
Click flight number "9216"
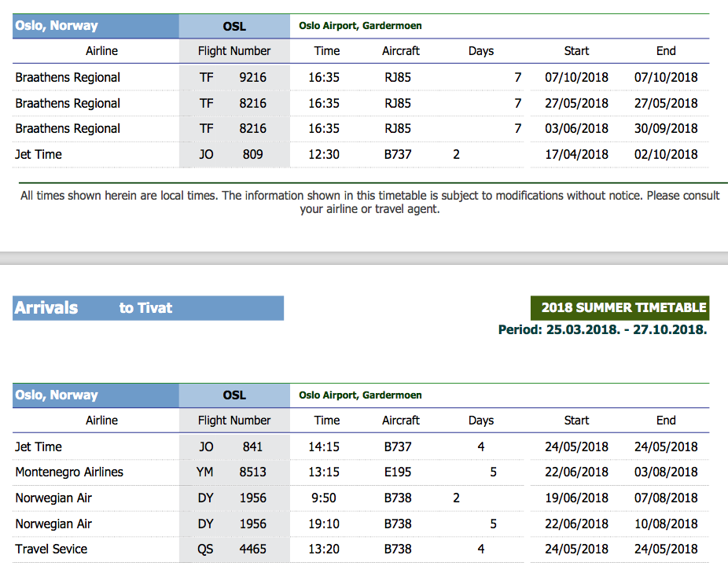point(252,77)
